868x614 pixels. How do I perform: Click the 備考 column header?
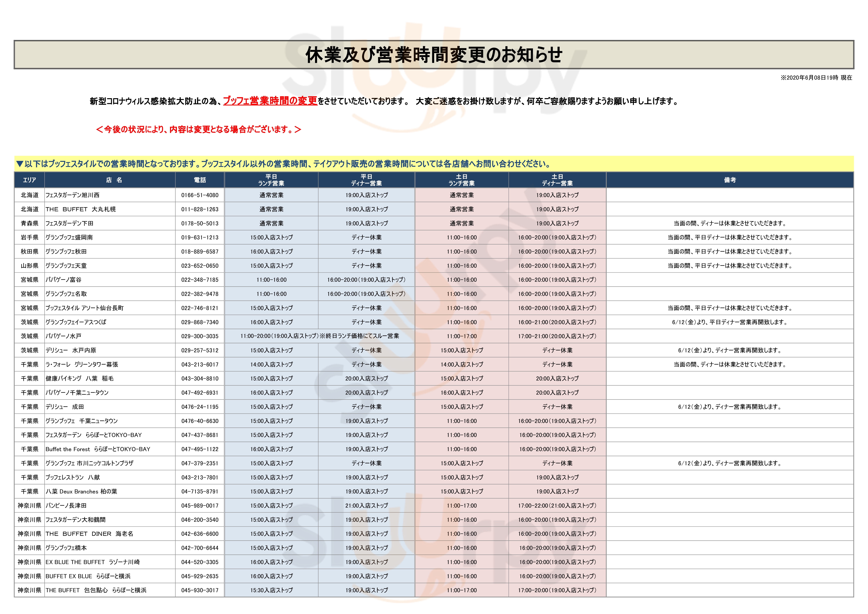730,180
